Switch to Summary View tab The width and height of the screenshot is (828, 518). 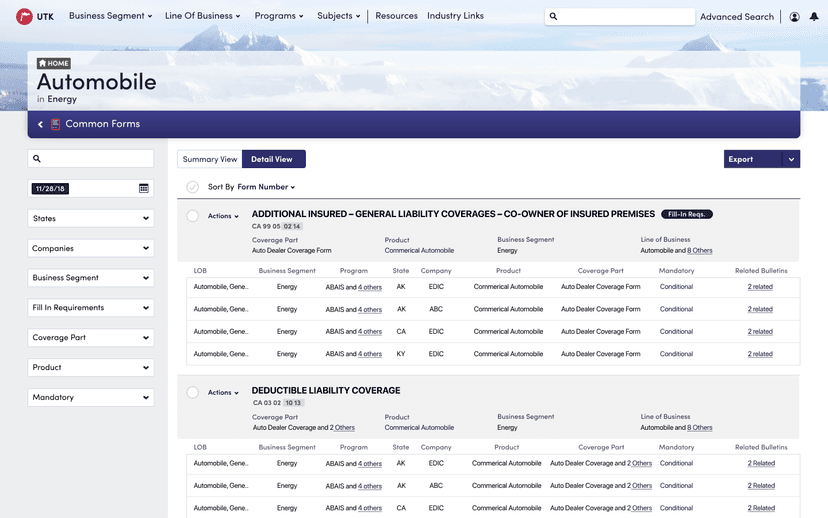(210, 159)
